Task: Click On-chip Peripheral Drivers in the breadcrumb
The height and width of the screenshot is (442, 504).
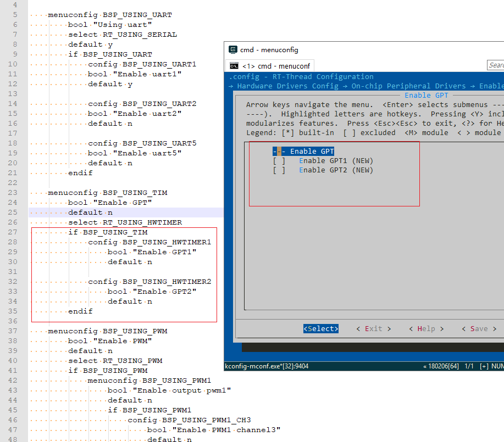Action: [408, 86]
